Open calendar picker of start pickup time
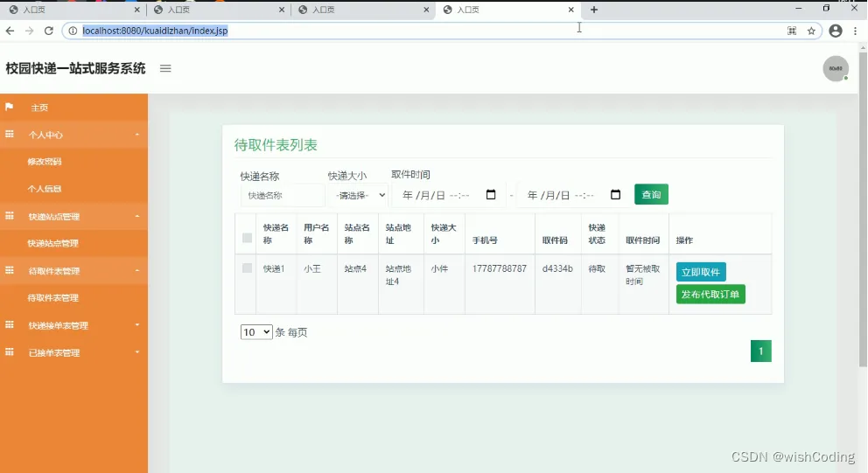This screenshot has width=868, height=473. click(x=491, y=195)
